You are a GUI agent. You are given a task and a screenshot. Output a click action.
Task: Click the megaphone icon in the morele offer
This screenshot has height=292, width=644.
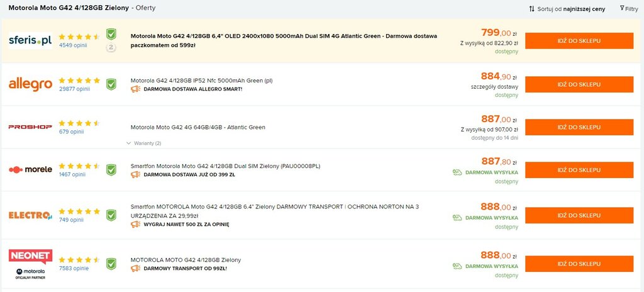[x=136, y=174]
